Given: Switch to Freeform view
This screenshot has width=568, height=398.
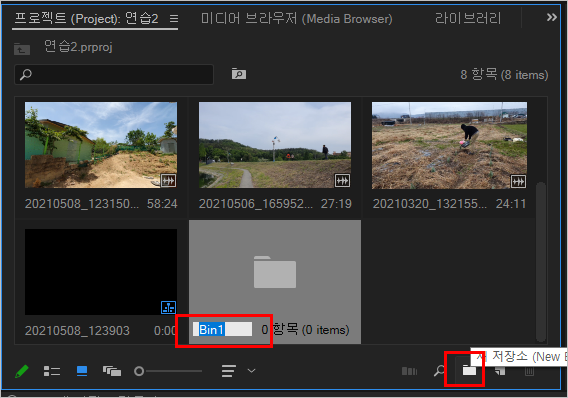Looking at the screenshot, I should point(112,371).
